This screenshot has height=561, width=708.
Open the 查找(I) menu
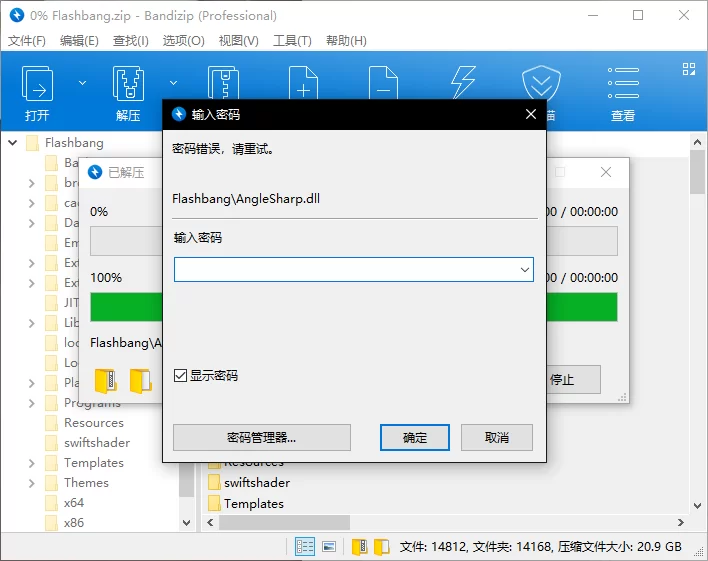pos(130,41)
